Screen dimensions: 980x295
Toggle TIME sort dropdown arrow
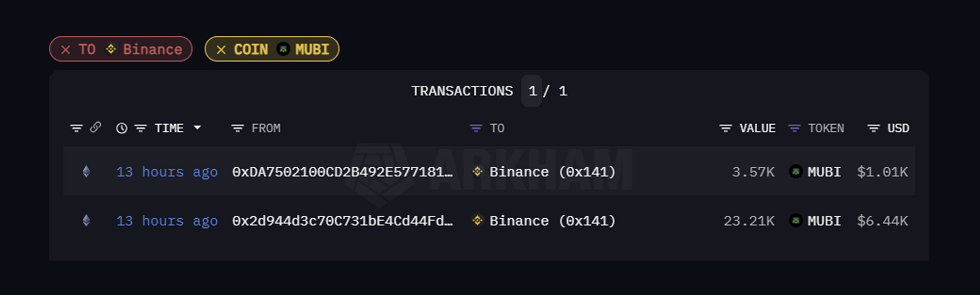[198, 128]
